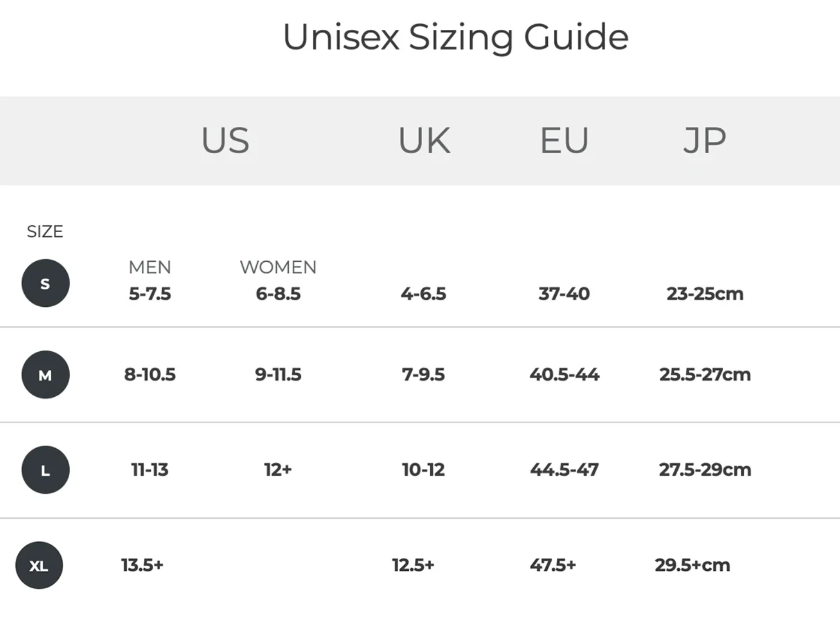This screenshot has height=617, width=840.
Task: Click the WOMEN label under US
Action: (x=278, y=267)
